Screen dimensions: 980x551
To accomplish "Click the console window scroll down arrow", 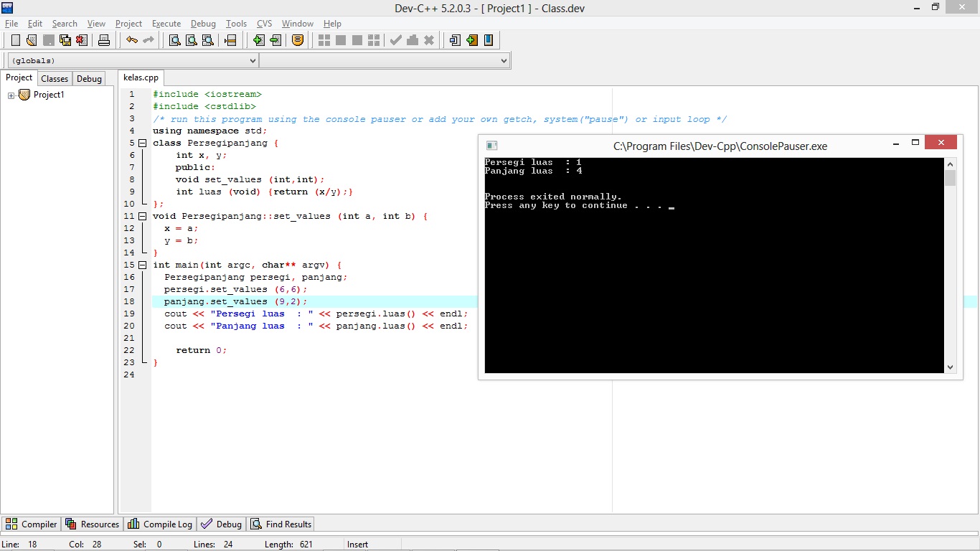I will pos(951,367).
